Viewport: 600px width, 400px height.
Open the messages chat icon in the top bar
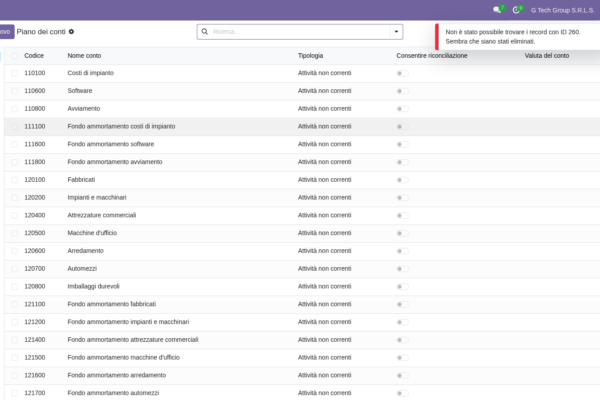497,10
